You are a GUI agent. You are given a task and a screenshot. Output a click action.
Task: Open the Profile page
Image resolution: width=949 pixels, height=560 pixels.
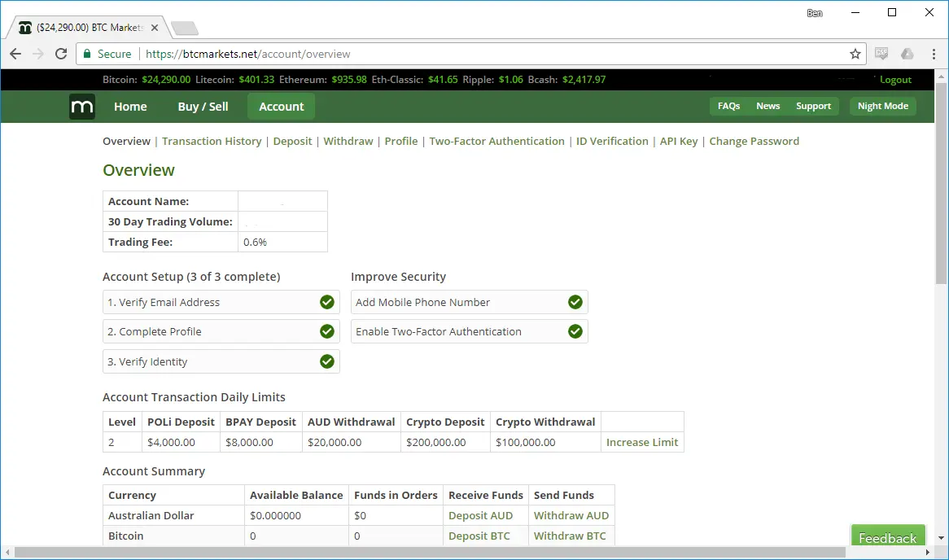[401, 141]
